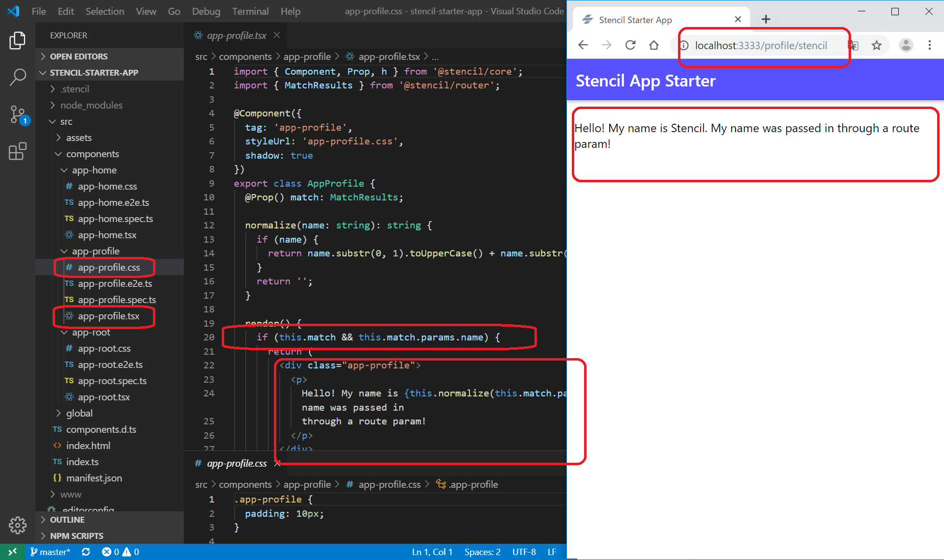This screenshot has height=560, width=944.
Task: Collapse the app-home folder
Action: (x=94, y=170)
